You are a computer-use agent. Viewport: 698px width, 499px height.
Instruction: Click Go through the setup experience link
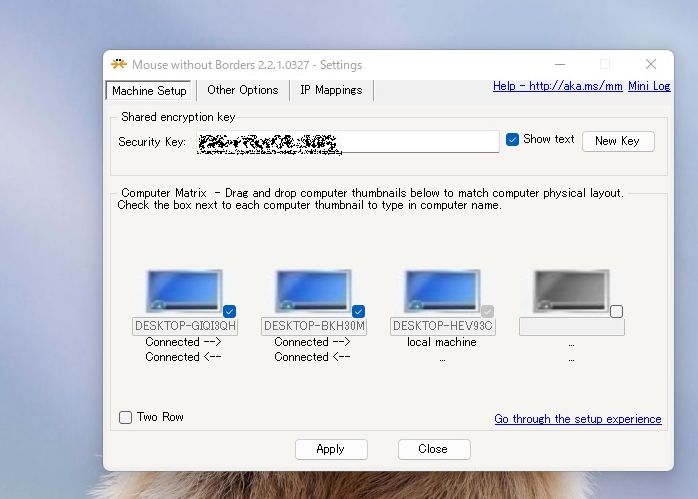pos(578,419)
